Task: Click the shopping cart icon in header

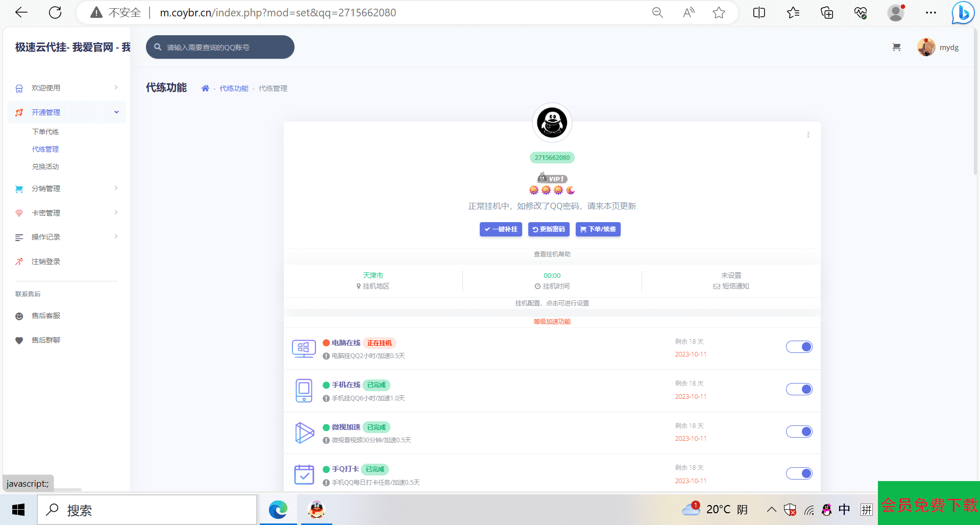Action: click(896, 47)
